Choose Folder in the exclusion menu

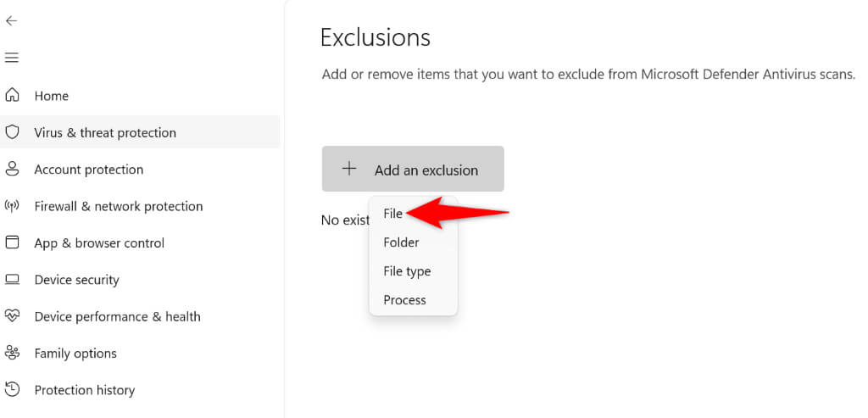point(401,242)
